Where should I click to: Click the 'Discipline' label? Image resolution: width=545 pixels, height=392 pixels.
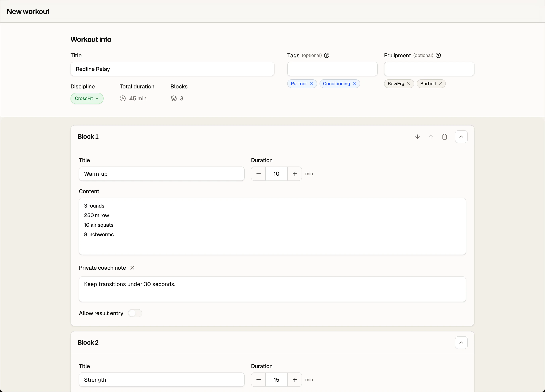pos(82,86)
